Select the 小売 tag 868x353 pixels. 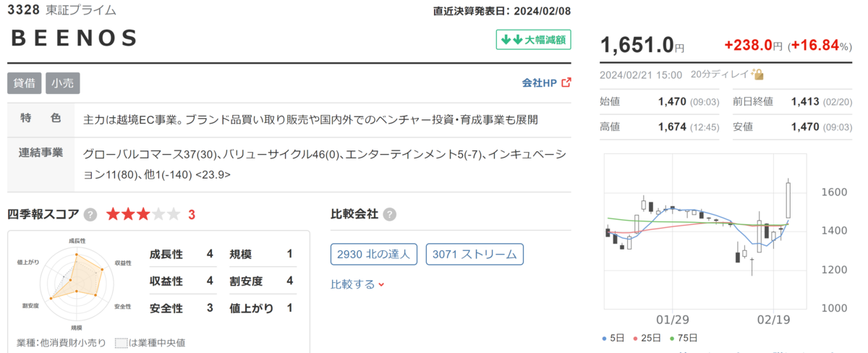(63, 82)
